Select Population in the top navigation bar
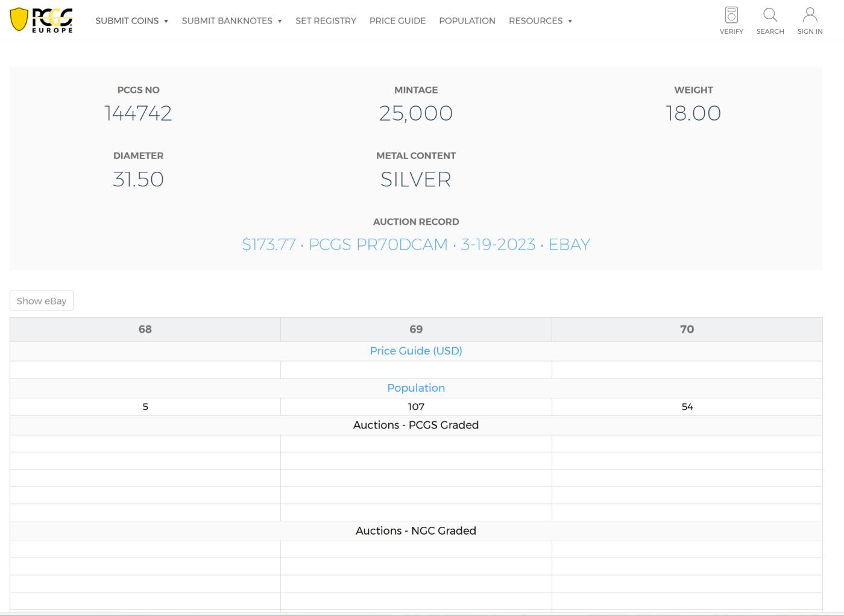 pyautogui.click(x=467, y=21)
